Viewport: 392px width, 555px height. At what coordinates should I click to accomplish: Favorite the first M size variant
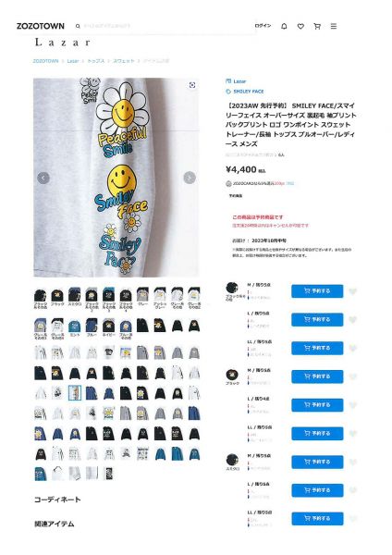click(x=353, y=291)
